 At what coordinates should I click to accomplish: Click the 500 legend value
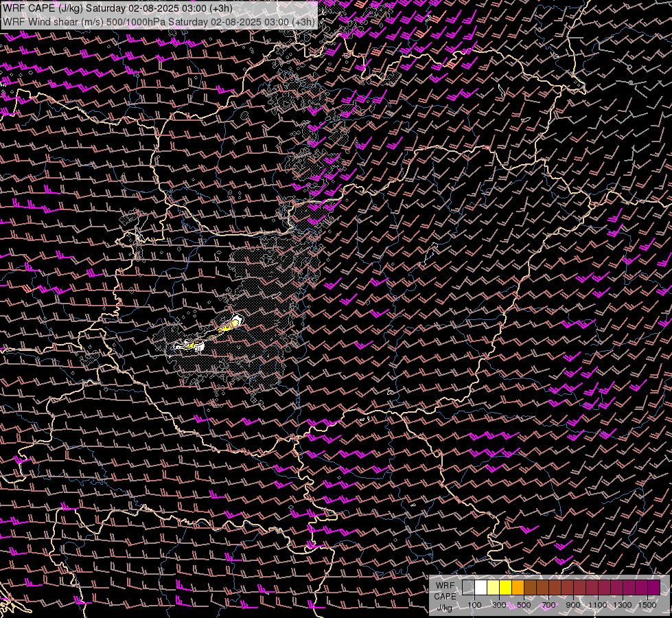pyautogui.click(x=524, y=605)
